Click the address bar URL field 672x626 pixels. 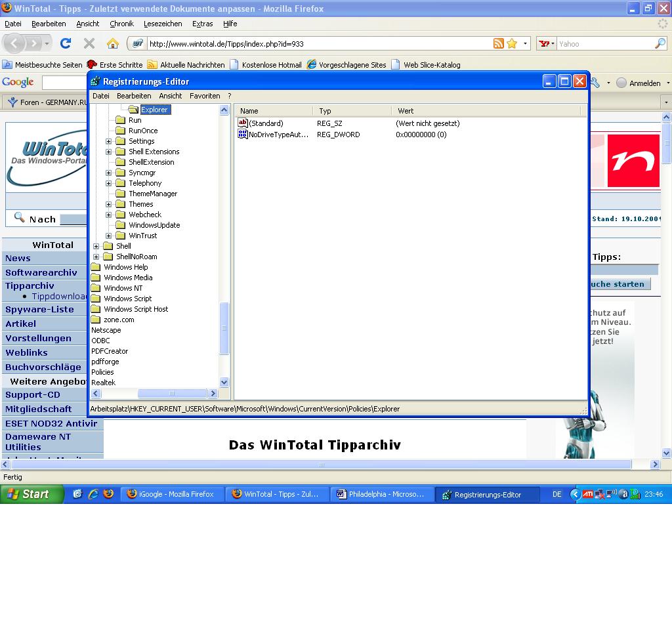click(x=320, y=44)
